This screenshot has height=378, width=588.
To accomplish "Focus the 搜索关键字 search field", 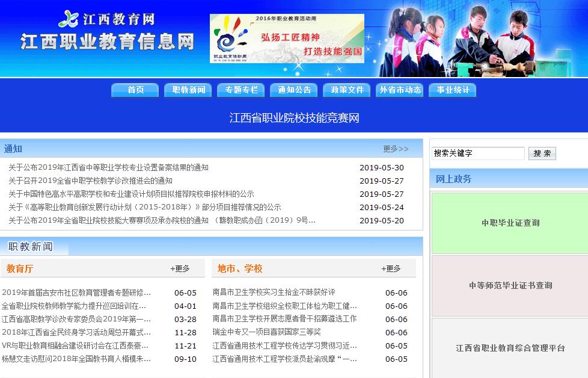I will pos(478,153).
